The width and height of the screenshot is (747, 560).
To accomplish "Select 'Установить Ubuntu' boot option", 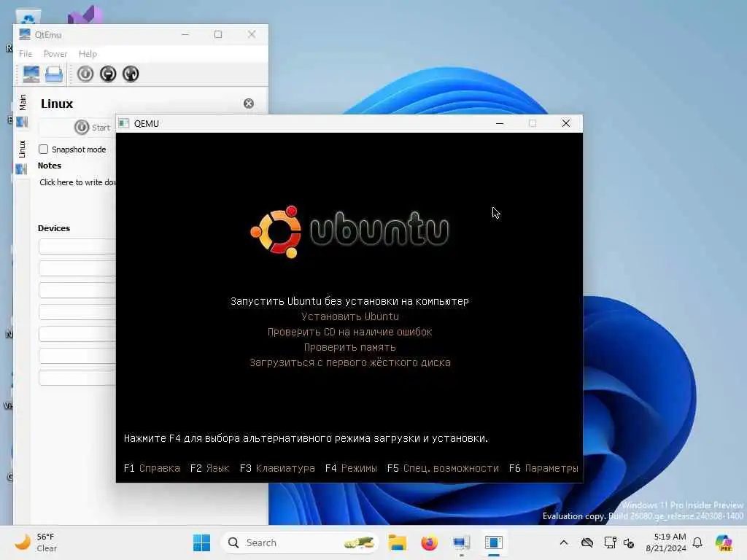I will (x=349, y=316).
